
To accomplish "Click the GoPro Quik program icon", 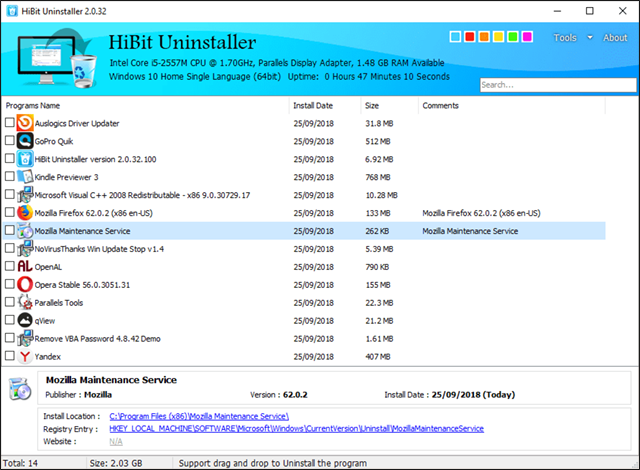I will tap(25, 141).
